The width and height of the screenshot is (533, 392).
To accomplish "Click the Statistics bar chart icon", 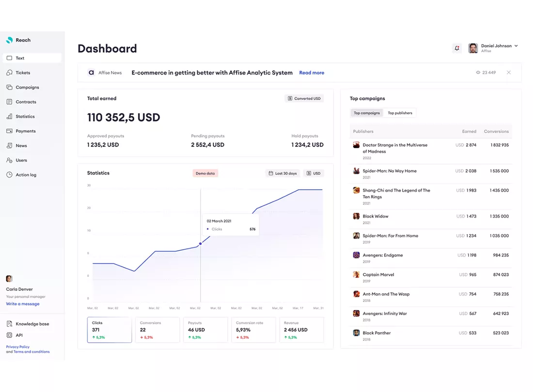I will [10, 117].
